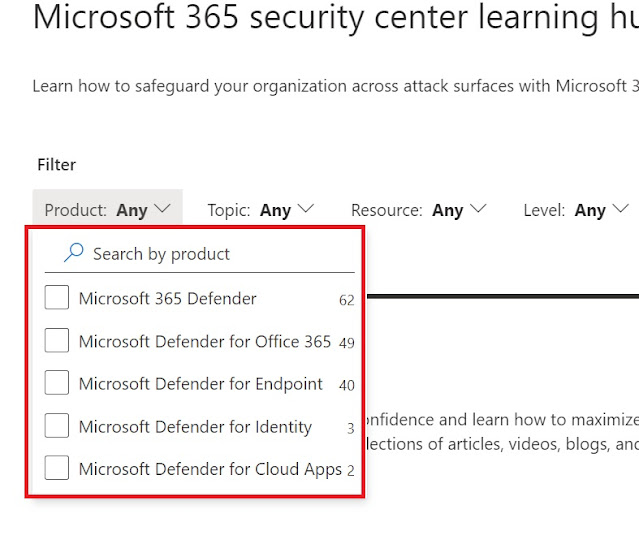Toggle Microsoft Defender for Cloud Apps checkbox

click(57, 468)
